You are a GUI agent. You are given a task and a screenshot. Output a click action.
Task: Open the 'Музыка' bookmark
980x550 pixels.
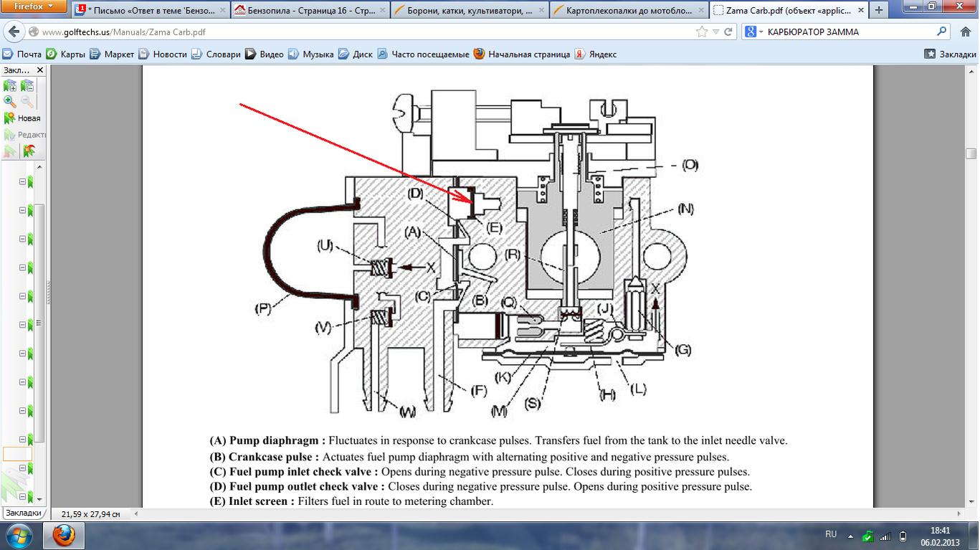click(x=311, y=54)
